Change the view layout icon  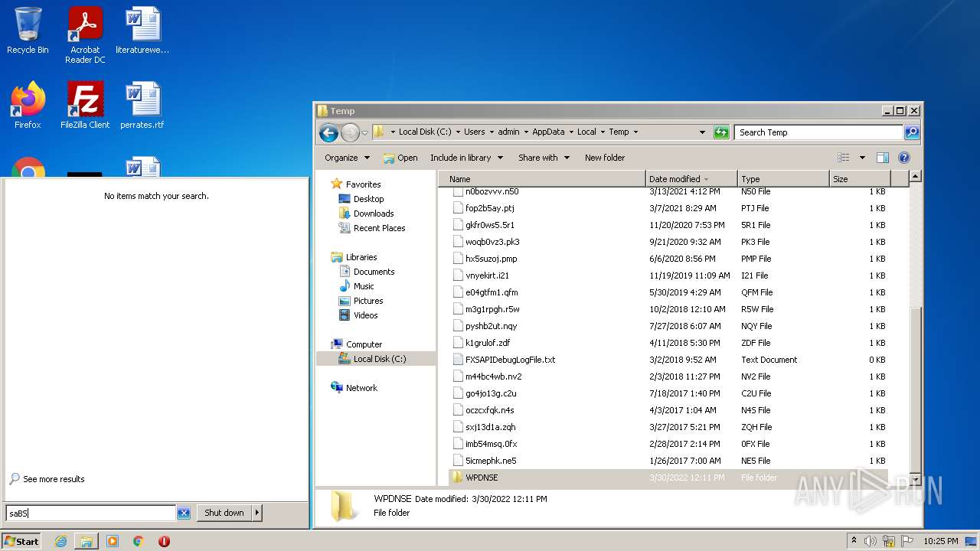click(x=844, y=158)
